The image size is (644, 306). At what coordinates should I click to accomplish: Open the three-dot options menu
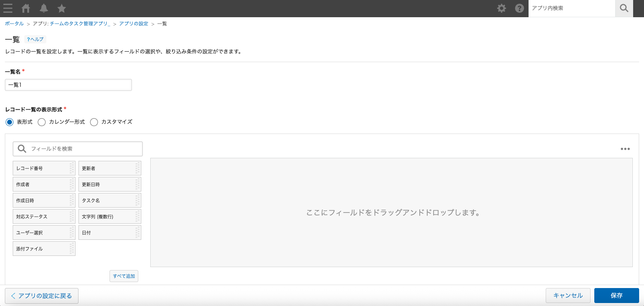tap(625, 149)
